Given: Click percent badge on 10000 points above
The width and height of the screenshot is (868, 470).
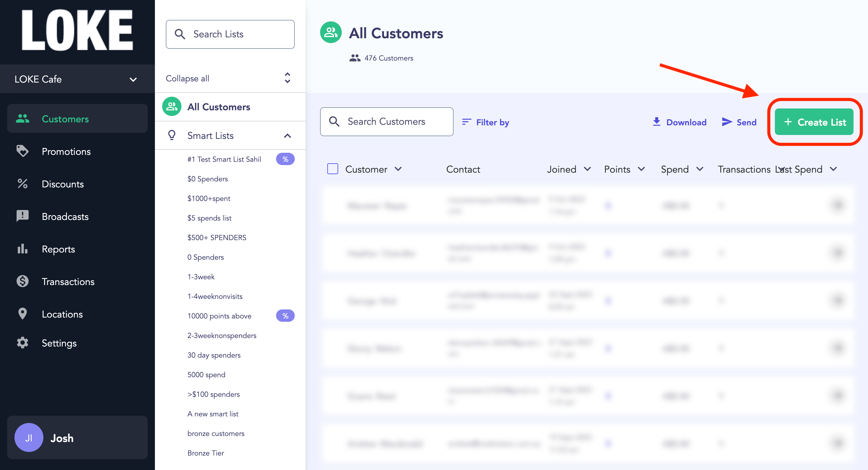Looking at the screenshot, I should [x=285, y=316].
